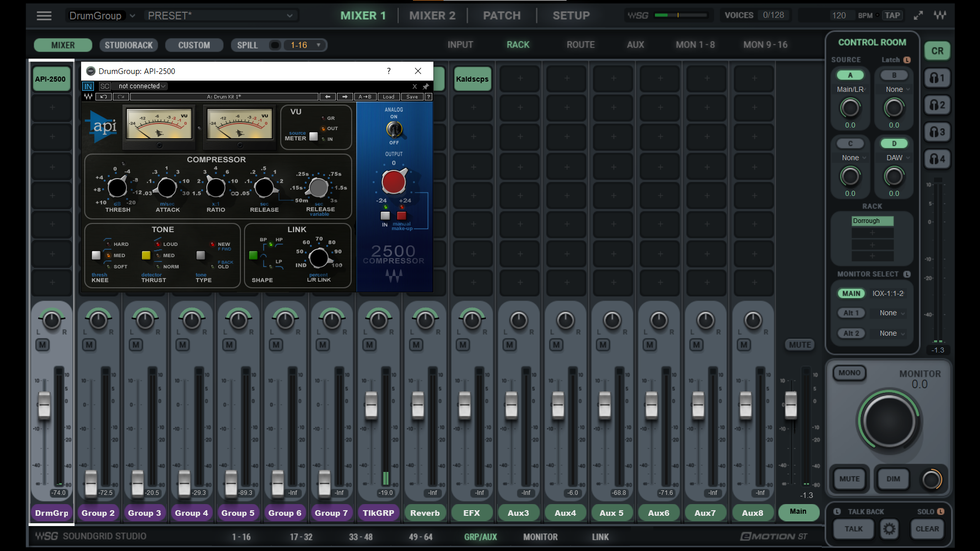Open Alt 1 output None dropdown
Image resolution: width=980 pixels, height=551 pixels.
(x=891, y=313)
